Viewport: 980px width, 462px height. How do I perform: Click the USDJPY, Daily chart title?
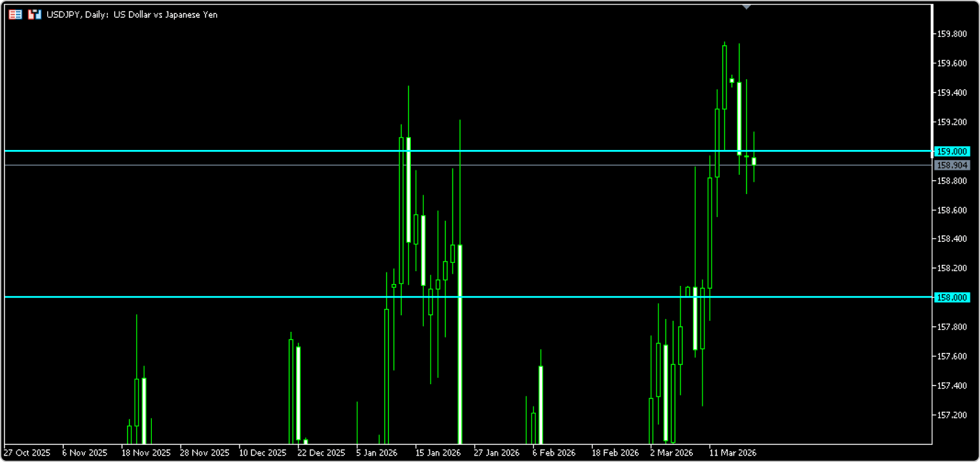[x=132, y=14]
